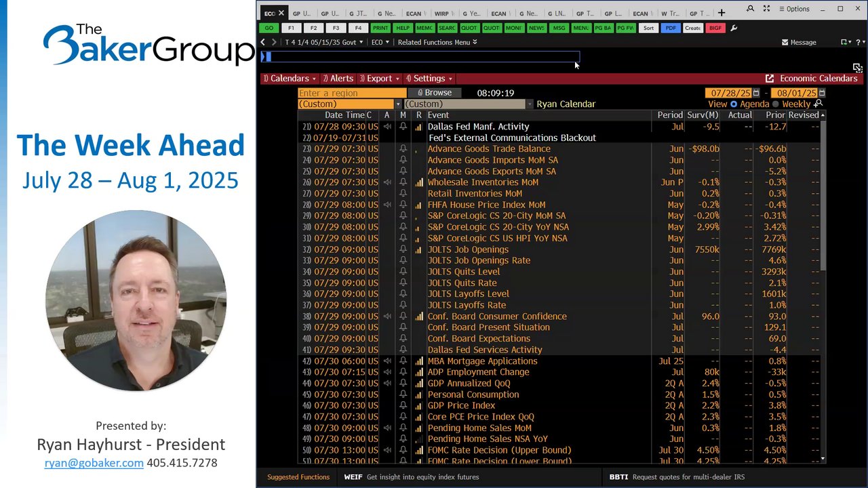The image size is (868, 488).
Task: Expand the Related Functions Menu
Action: (x=437, y=42)
